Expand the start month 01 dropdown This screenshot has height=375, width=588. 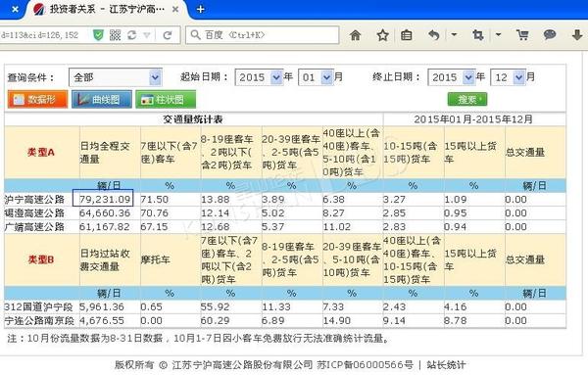pos(316,77)
